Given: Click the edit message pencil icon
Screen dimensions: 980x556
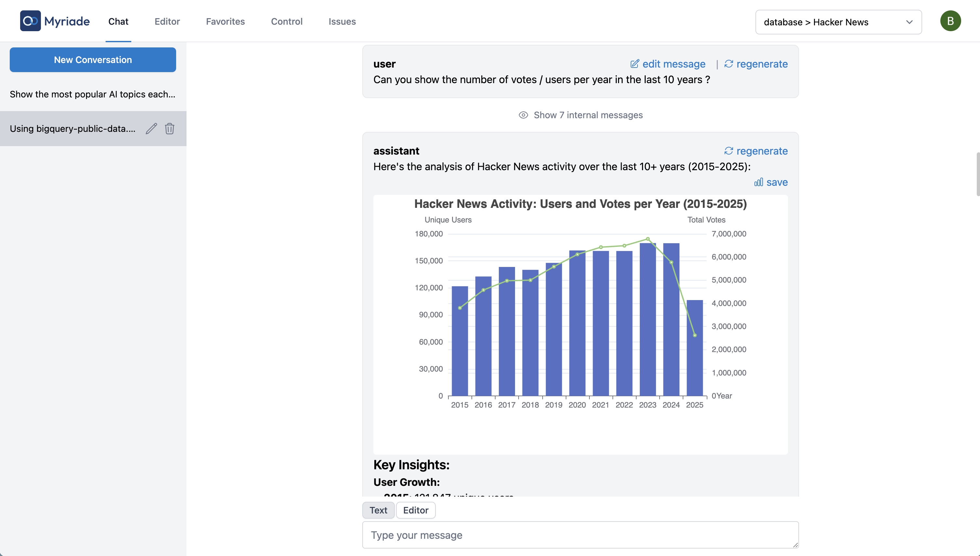Looking at the screenshot, I should (x=635, y=64).
